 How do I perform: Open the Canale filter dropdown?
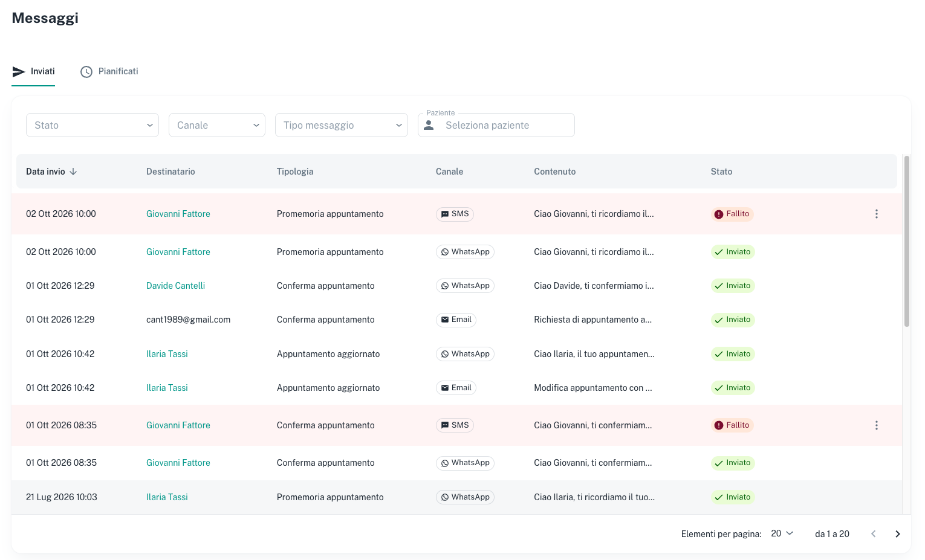tap(217, 125)
